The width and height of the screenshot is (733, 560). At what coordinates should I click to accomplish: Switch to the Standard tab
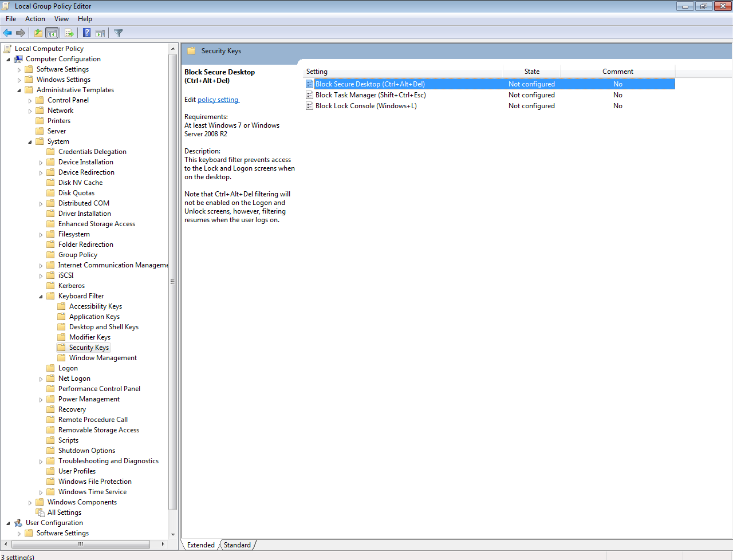[237, 545]
